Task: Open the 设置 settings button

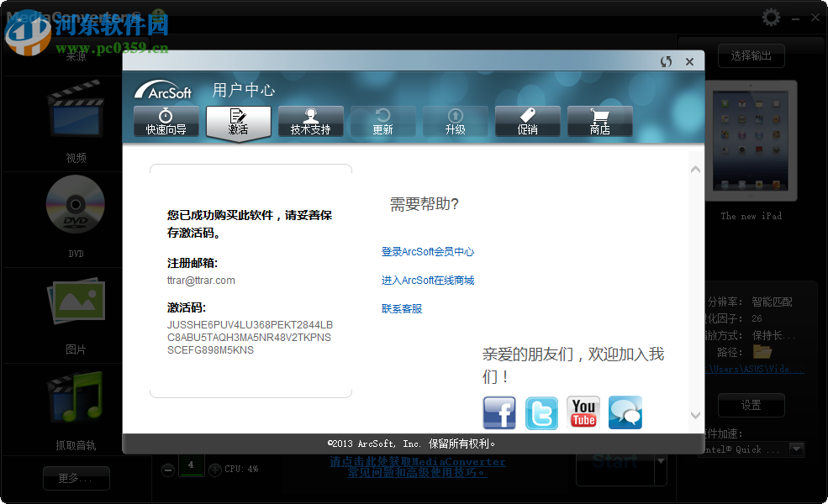Action: point(751,405)
